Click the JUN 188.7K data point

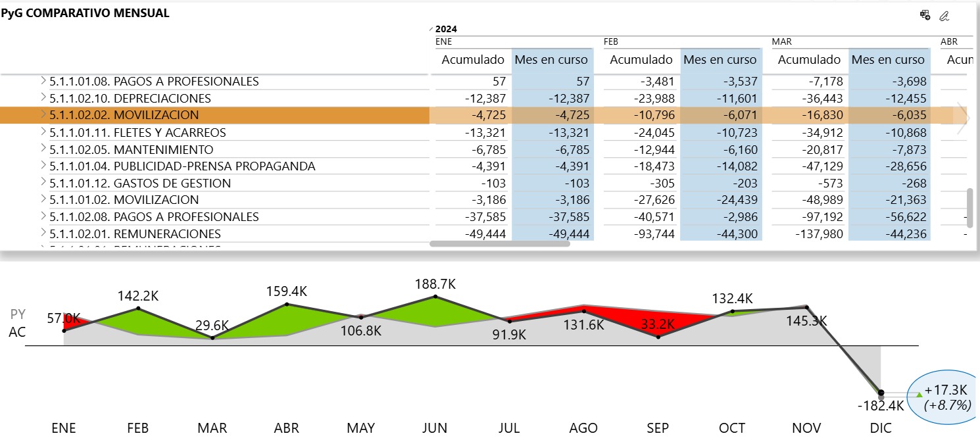coord(435,297)
